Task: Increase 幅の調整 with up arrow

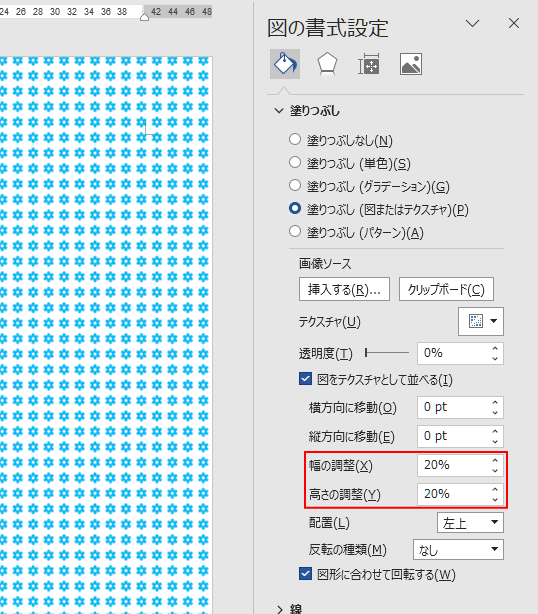Action: click(x=495, y=460)
